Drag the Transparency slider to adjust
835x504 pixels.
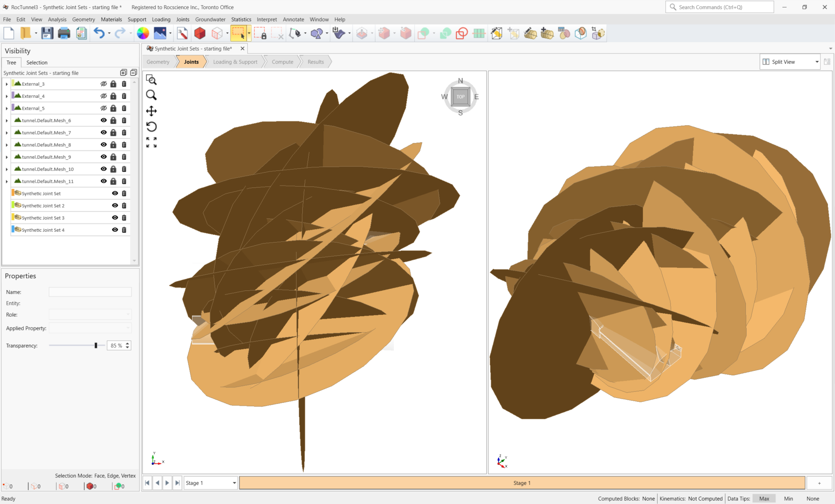point(95,345)
